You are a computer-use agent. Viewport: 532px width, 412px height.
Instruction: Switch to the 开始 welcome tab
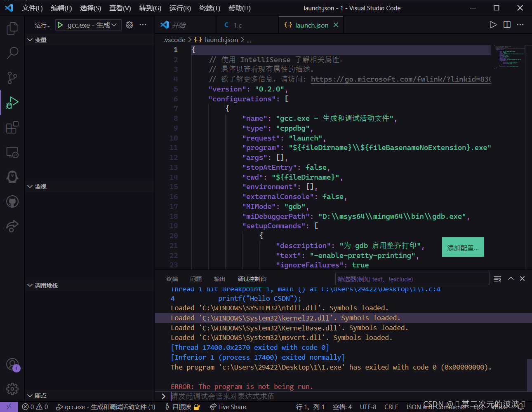(x=186, y=25)
